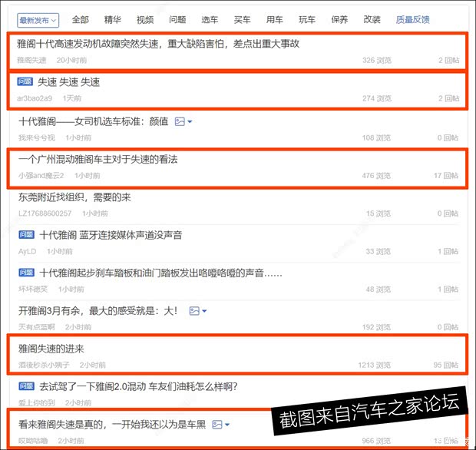This screenshot has width=476, height=450.
Task: Click the 问题 tag beside 失速 失速 失速
Action: point(25,81)
